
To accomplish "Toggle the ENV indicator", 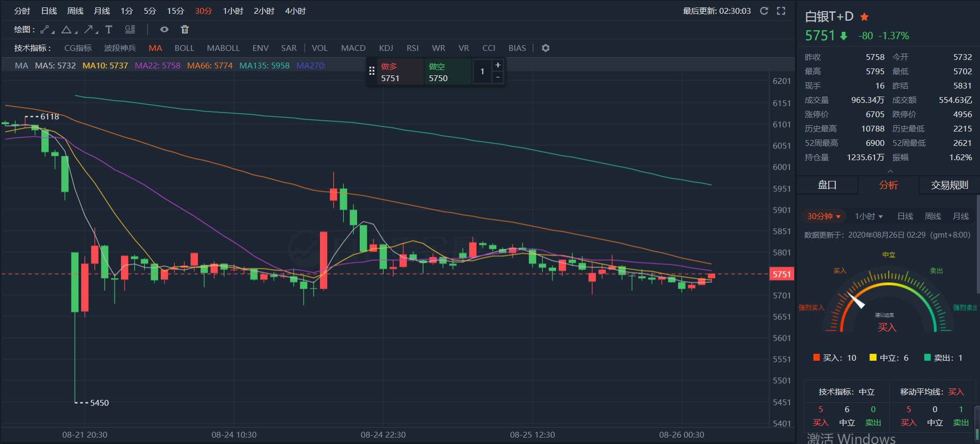I will 261,48.
